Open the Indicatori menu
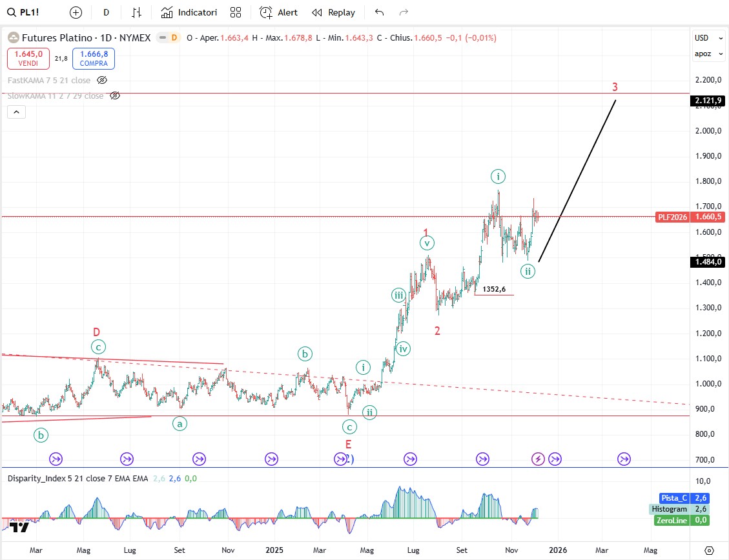Image resolution: width=729 pixels, height=560 pixels. point(189,12)
